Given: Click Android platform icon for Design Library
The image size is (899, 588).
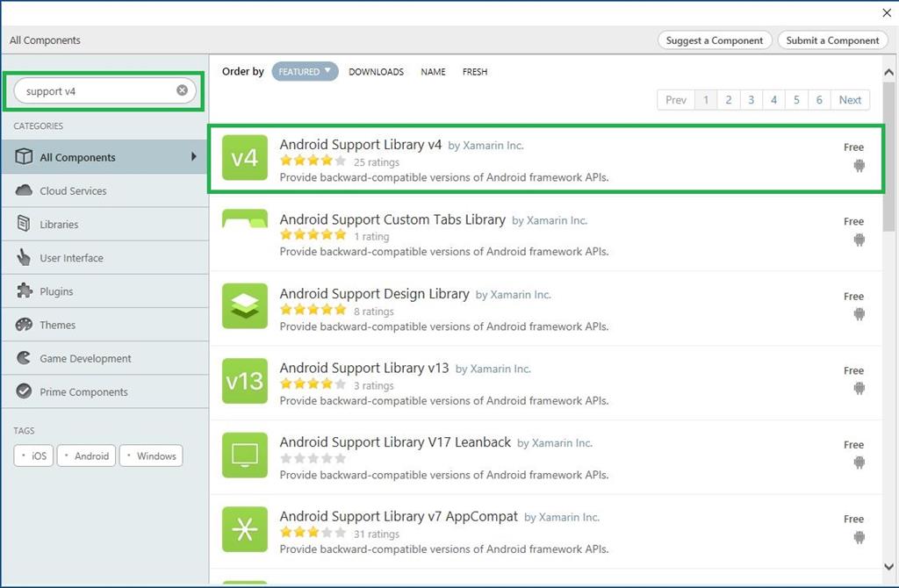Looking at the screenshot, I should (859, 314).
